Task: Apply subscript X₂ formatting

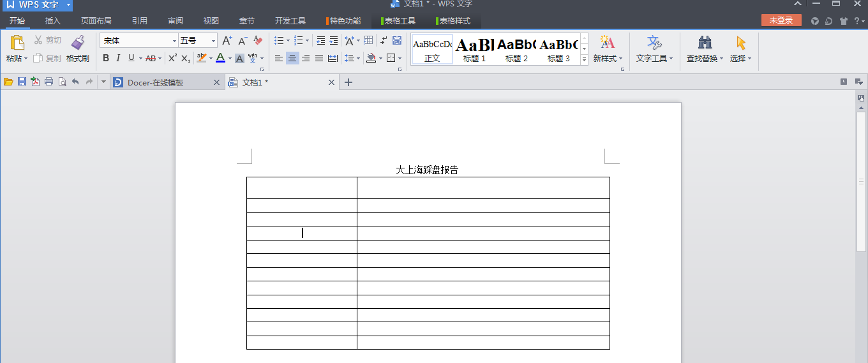Action: (186, 58)
